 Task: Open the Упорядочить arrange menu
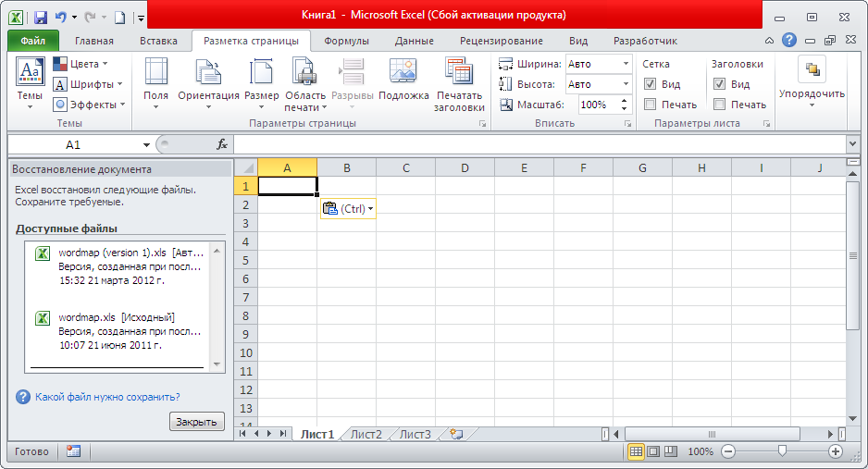[x=812, y=83]
